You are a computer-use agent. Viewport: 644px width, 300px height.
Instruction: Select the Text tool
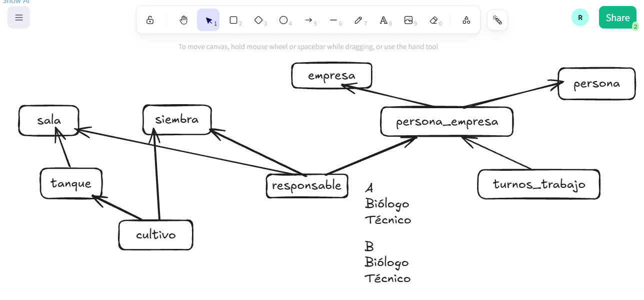[x=383, y=20]
